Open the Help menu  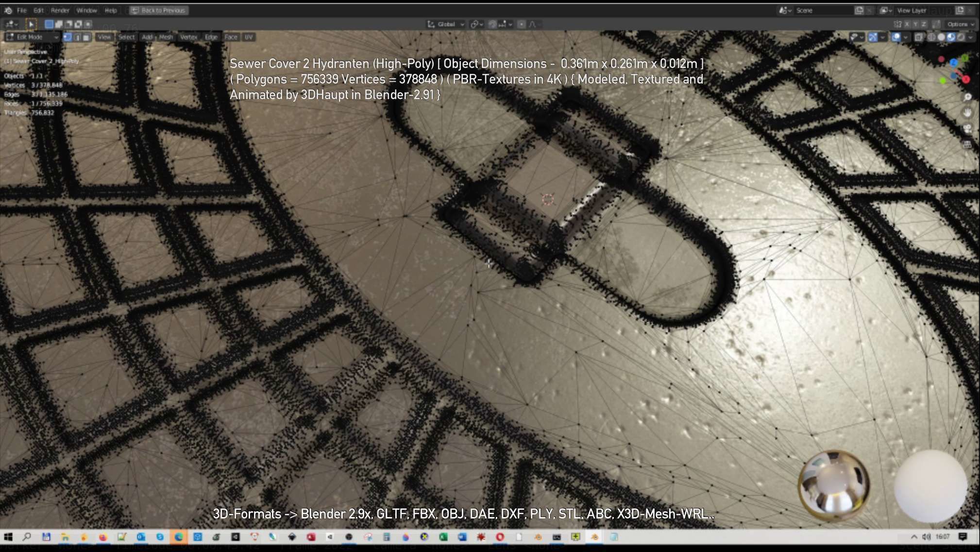point(111,10)
